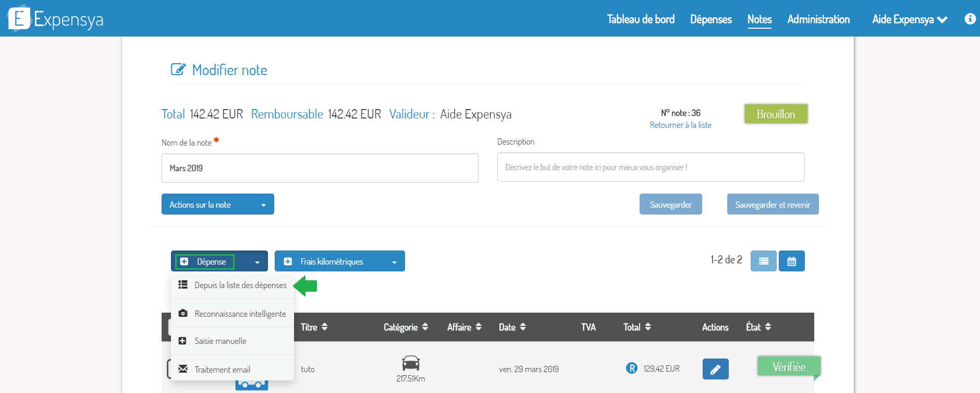The height and width of the screenshot is (393, 980).
Task: Click the Description input field
Action: (x=651, y=167)
